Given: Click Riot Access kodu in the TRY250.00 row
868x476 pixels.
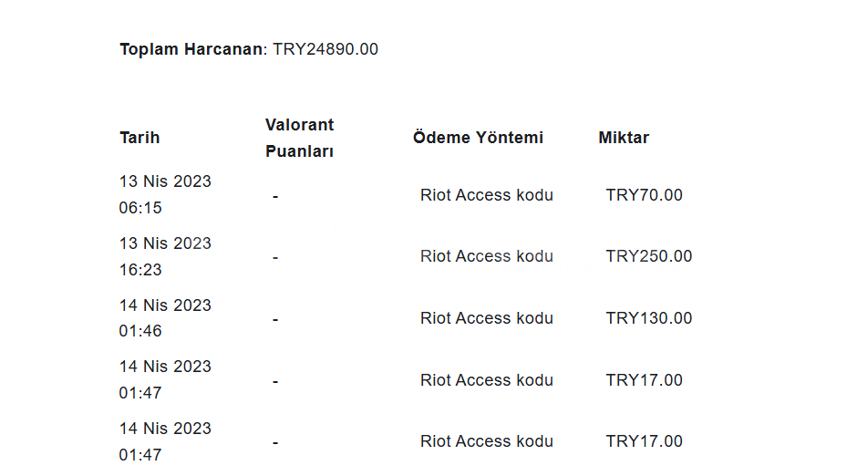Looking at the screenshot, I should (487, 256).
